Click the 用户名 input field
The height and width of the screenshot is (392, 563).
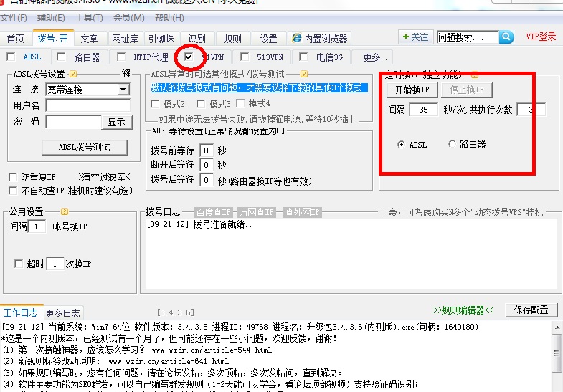(87, 106)
